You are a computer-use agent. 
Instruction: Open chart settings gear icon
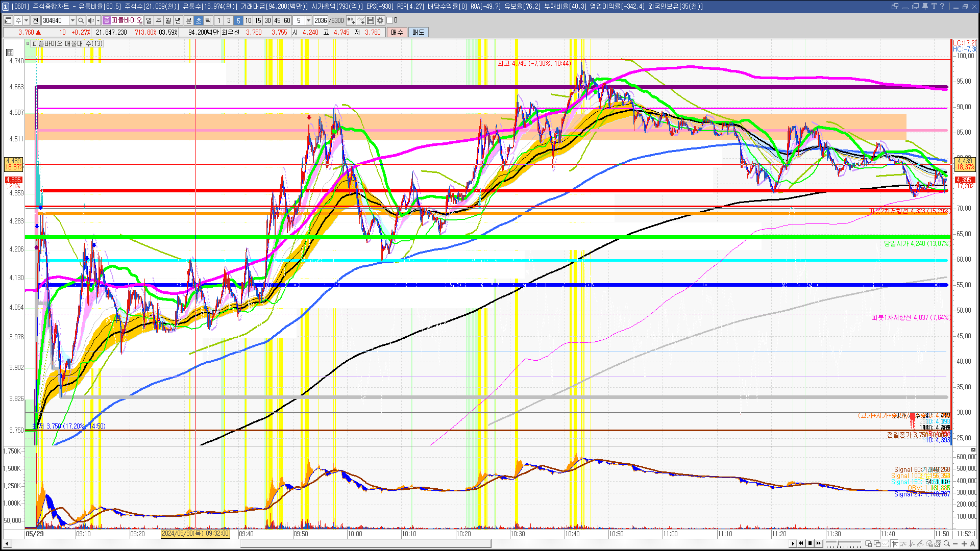(x=380, y=20)
